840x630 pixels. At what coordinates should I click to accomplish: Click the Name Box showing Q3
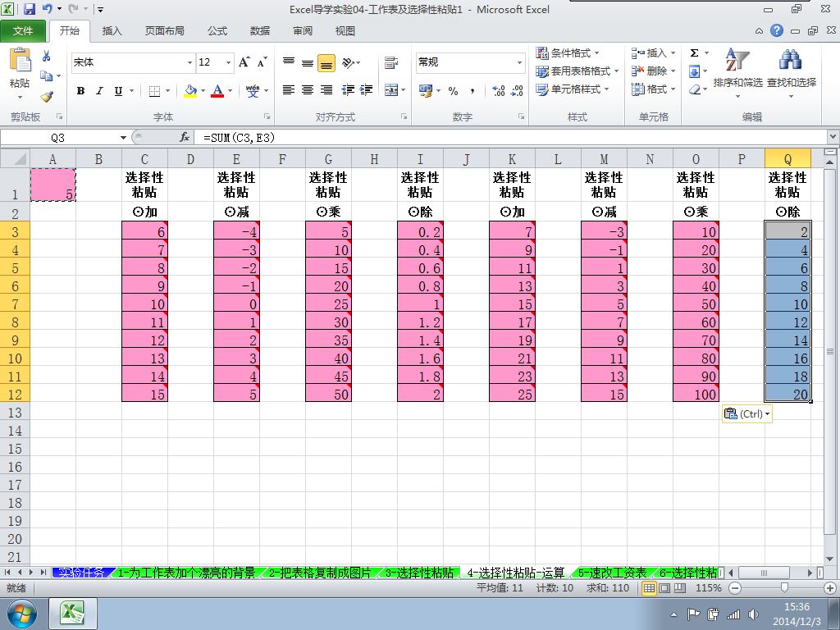click(57, 137)
